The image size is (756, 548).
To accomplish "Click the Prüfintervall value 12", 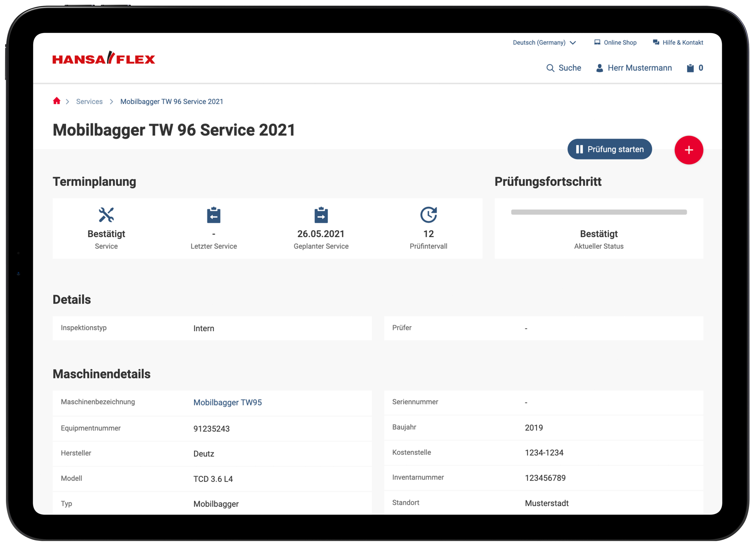I will point(429,234).
